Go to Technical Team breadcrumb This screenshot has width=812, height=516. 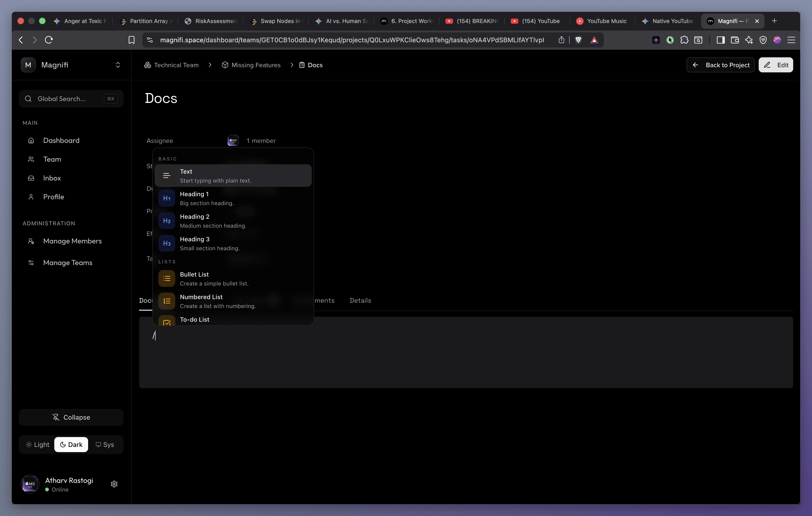click(171, 65)
